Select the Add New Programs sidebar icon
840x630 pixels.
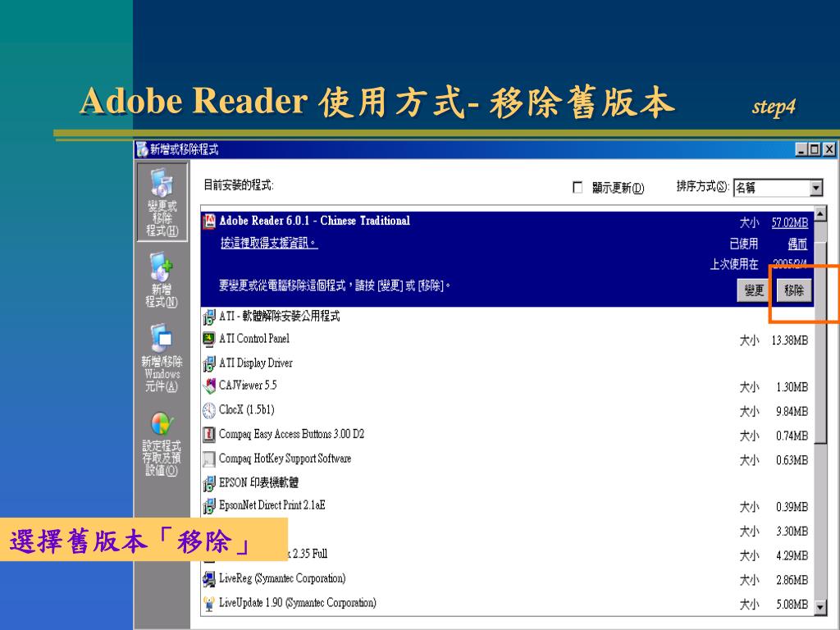[162, 280]
